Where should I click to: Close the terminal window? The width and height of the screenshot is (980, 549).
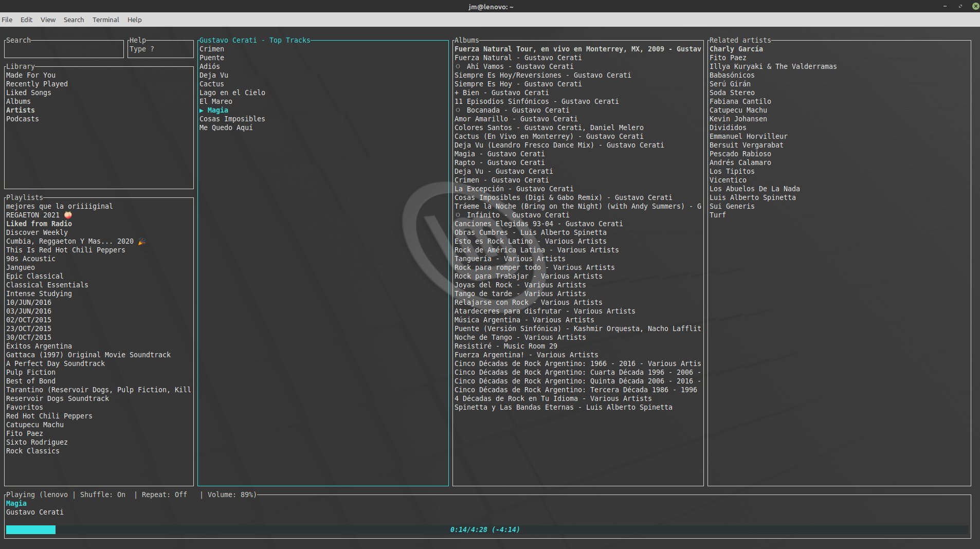(975, 6)
